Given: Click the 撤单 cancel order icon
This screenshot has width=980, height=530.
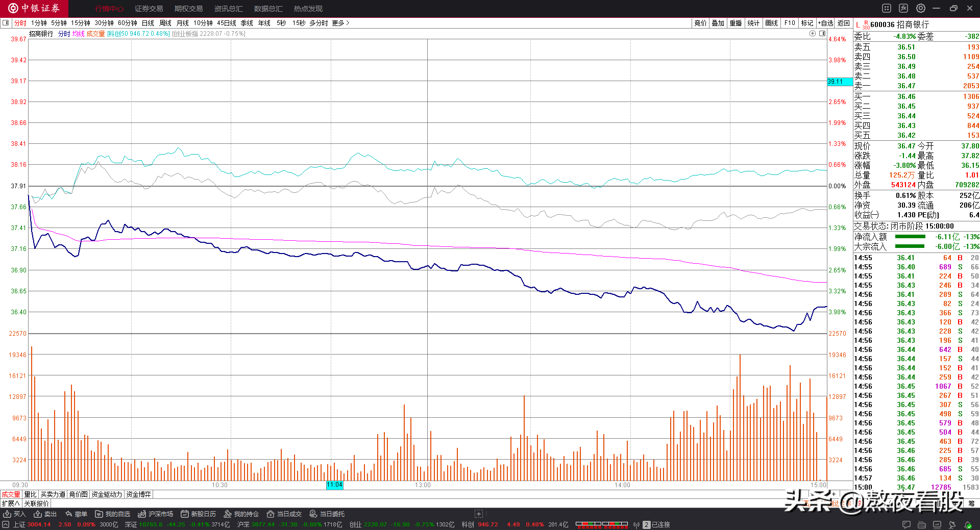Looking at the screenshot, I should pyautogui.click(x=68, y=514).
